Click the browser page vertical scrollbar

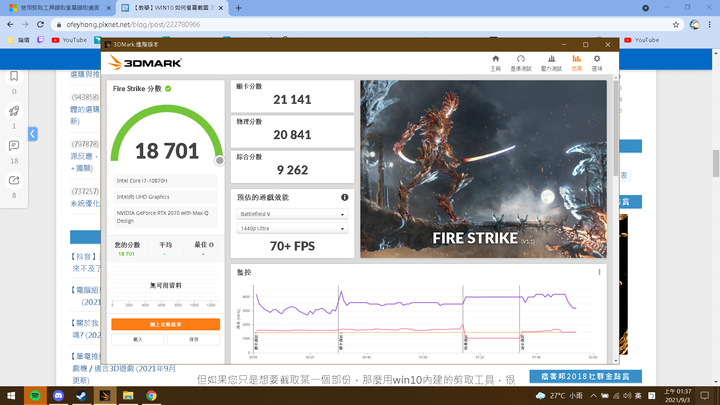(716, 163)
